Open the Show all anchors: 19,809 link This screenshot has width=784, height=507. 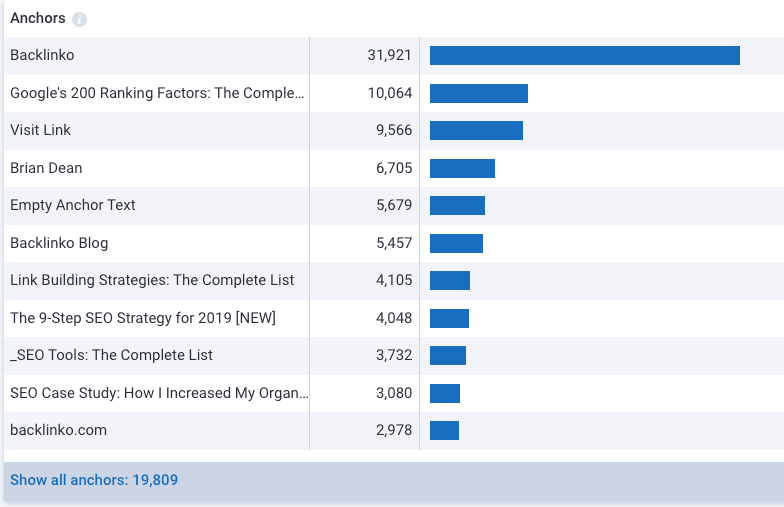[x=94, y=480]
